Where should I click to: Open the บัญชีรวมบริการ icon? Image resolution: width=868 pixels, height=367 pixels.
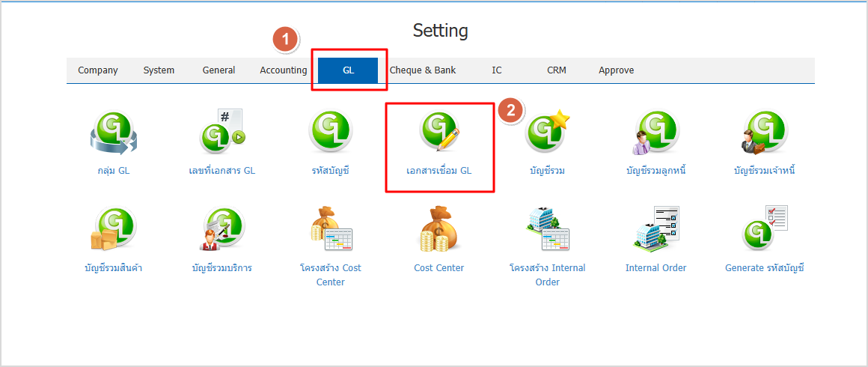pyautogui.click(x=222, y=230)
